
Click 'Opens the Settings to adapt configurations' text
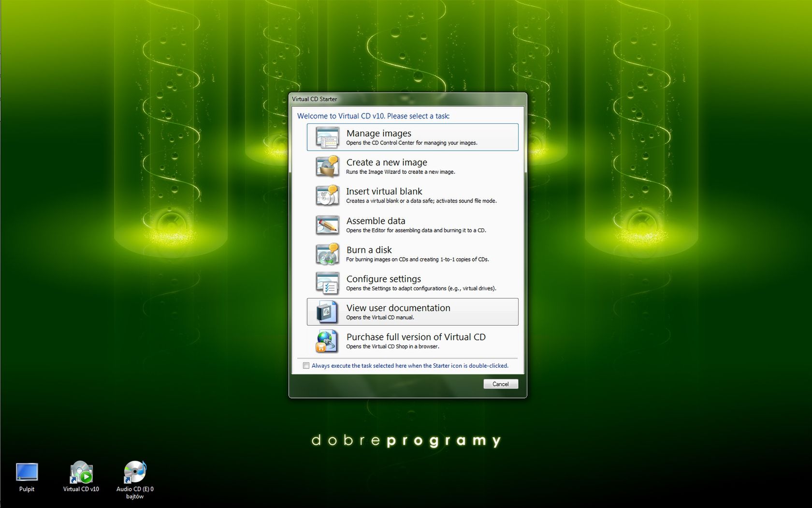[421, 288]
